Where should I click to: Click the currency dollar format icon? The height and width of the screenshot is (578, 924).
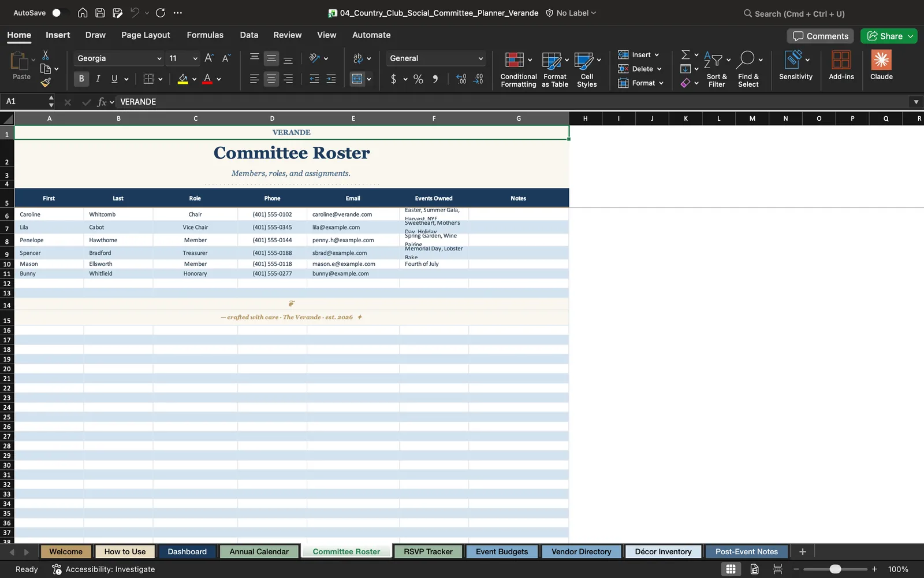pyautogui.click(x=393, y=79)
